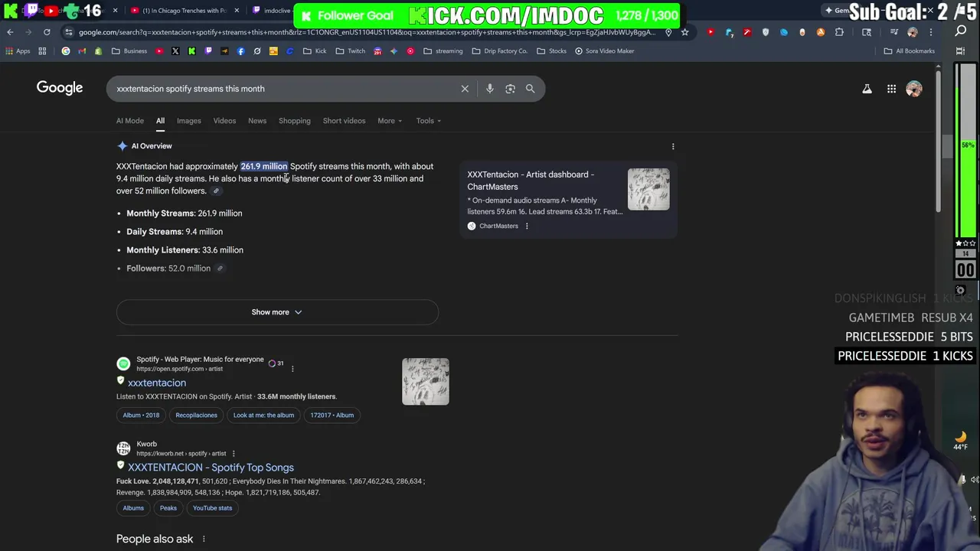Open the Sora Video Maker bookmark

coord(605,51)
